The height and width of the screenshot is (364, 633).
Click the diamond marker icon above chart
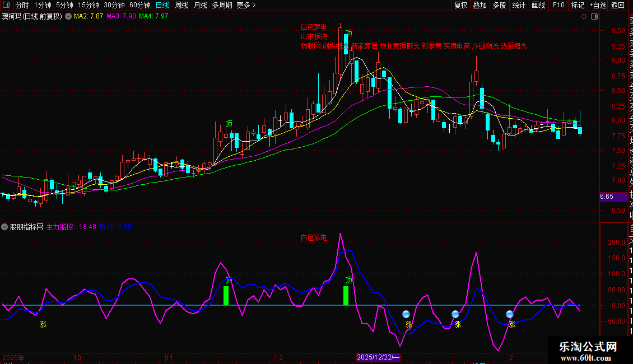tap(584, 17)
